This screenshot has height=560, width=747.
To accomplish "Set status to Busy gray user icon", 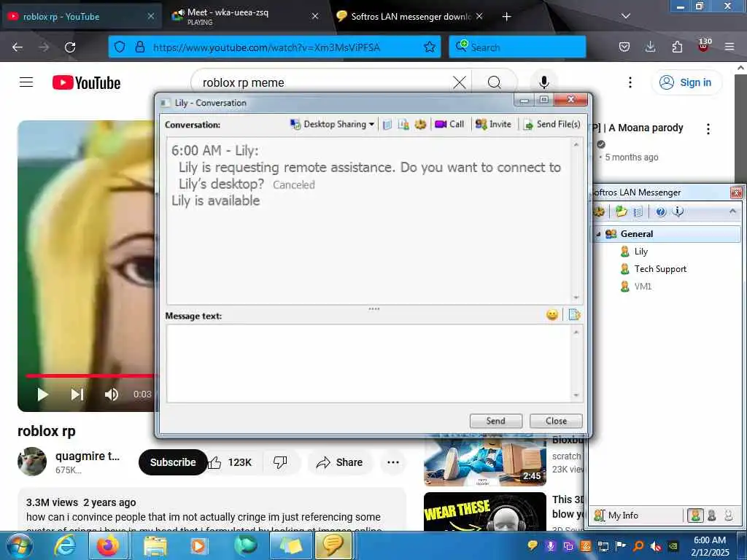I will tap(712, 516).
